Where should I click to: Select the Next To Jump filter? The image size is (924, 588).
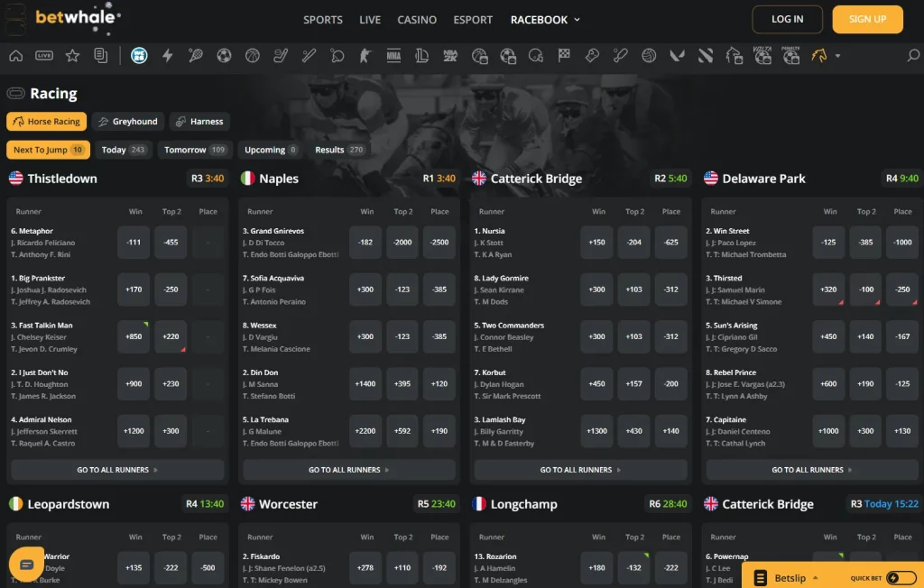click(49, 150)
